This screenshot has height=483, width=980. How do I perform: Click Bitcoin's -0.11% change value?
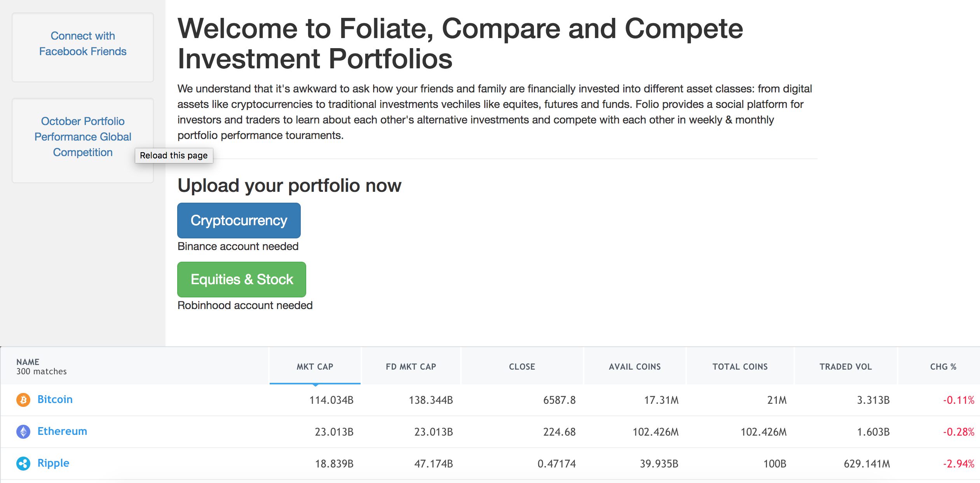point(959,400)
